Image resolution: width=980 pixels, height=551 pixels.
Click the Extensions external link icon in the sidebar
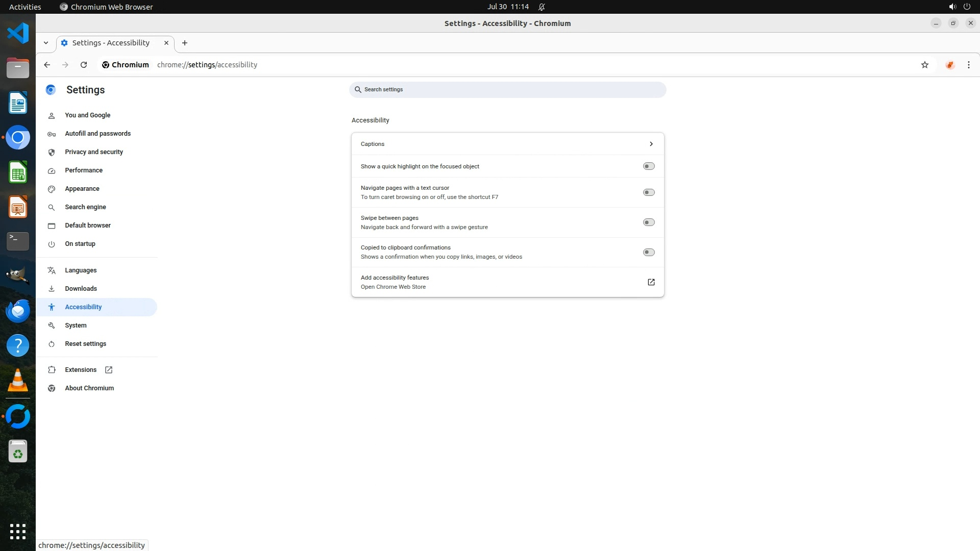[109, 370]
